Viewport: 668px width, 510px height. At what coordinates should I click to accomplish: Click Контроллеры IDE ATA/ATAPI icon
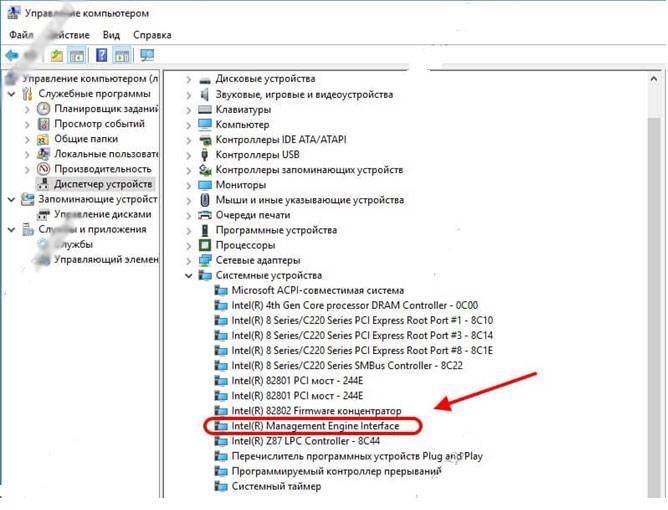pyautogui.click(x=205, y=140)
